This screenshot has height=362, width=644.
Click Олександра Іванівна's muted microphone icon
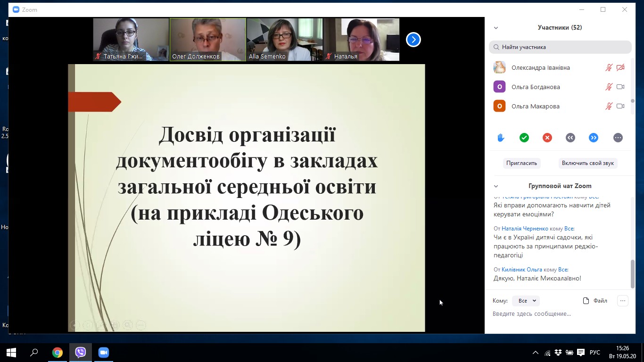click(609, 67)
